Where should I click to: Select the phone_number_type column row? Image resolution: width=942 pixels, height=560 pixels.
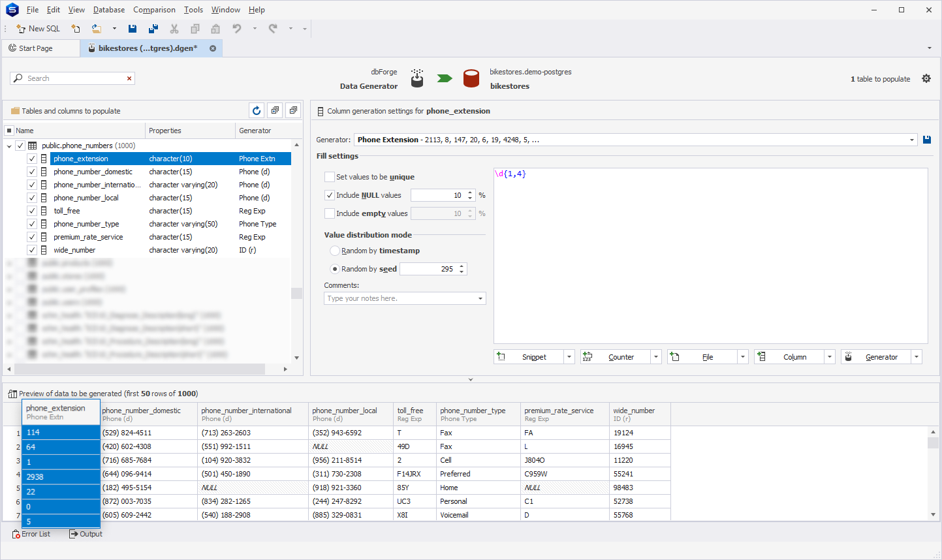pyautogui.click(x=170, y=224)
